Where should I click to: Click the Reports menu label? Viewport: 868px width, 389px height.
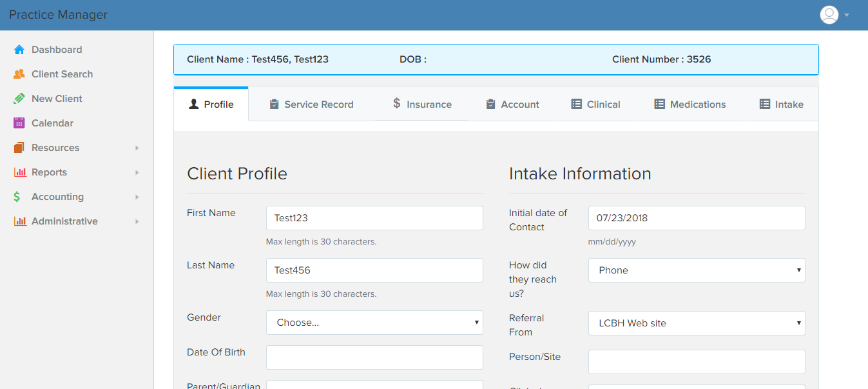[x=49, y=172]
